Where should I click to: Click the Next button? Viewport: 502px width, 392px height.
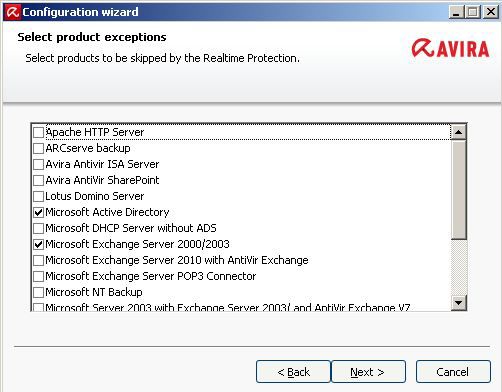[x=368, y=372]
